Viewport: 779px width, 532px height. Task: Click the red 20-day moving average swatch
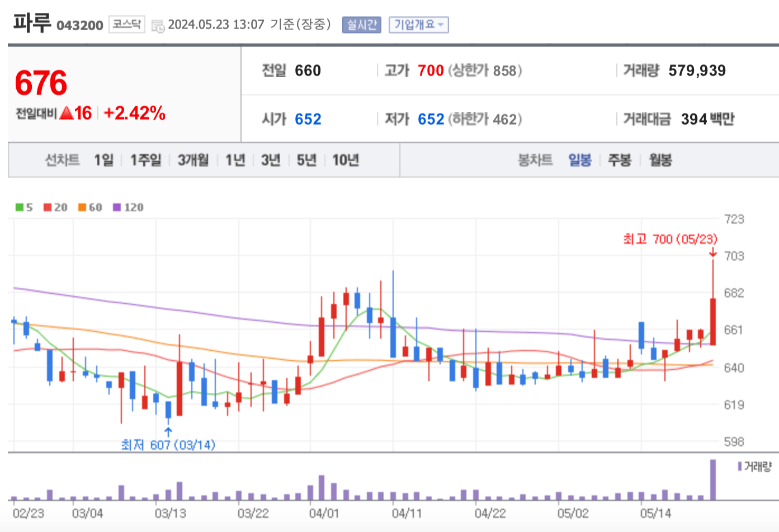pyautogui.click(x=48, y=208)
